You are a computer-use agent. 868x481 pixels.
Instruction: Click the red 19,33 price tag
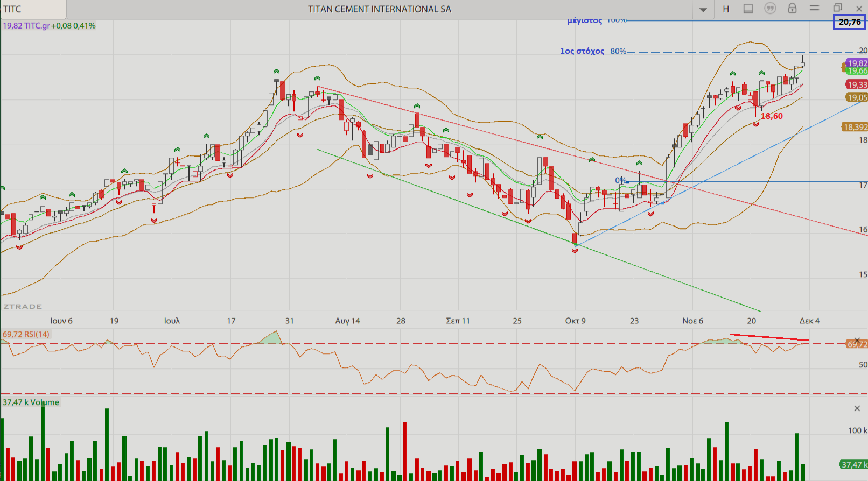(857, 84)
